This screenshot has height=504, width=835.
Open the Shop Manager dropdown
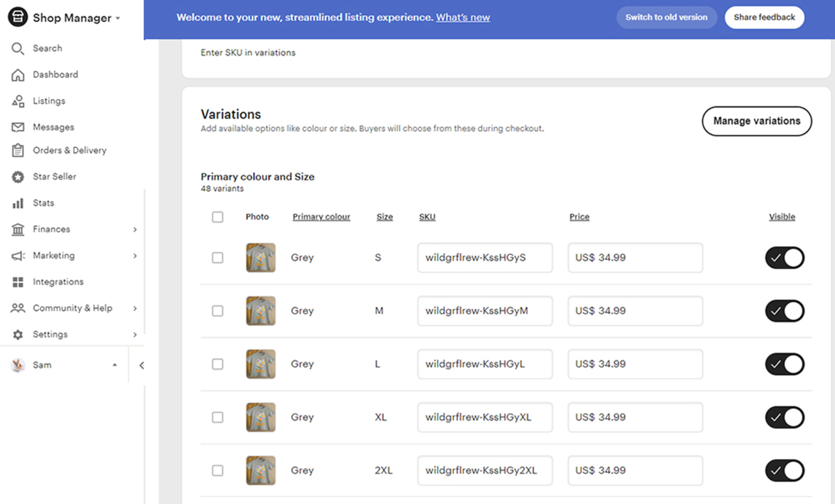(x=118, y=18)
